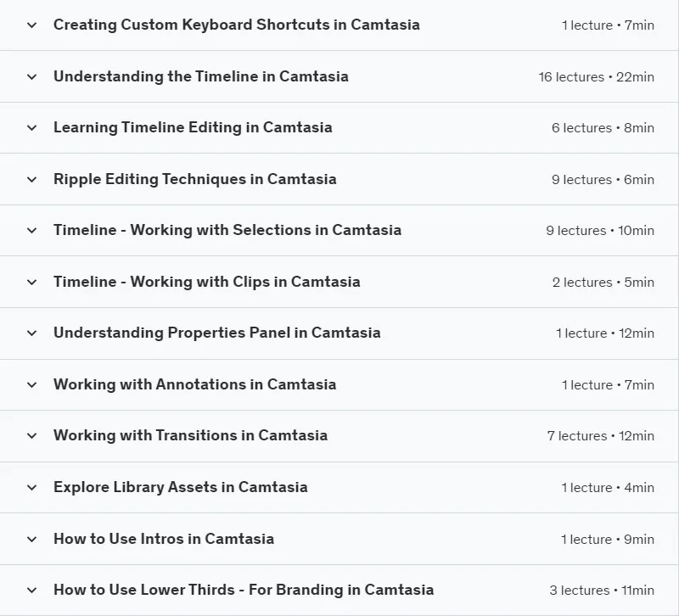Select How to Use Intros in Camtasia heading

[x=164, y=539]
